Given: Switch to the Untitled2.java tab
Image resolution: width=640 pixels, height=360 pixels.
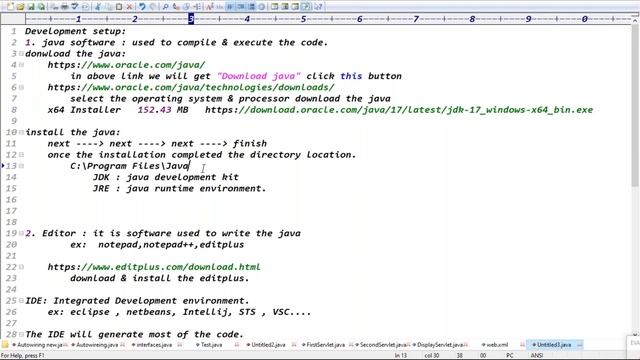Looking at the screenshot, I should 268,345.
